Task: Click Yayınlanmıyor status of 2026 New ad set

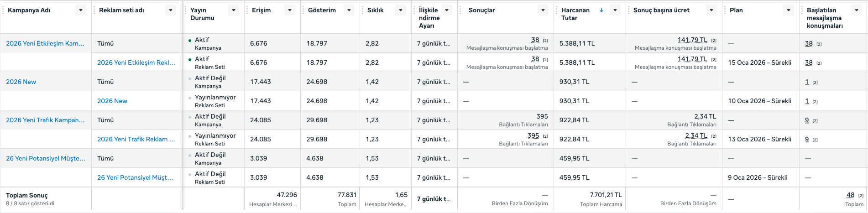Action: (215, 97)
